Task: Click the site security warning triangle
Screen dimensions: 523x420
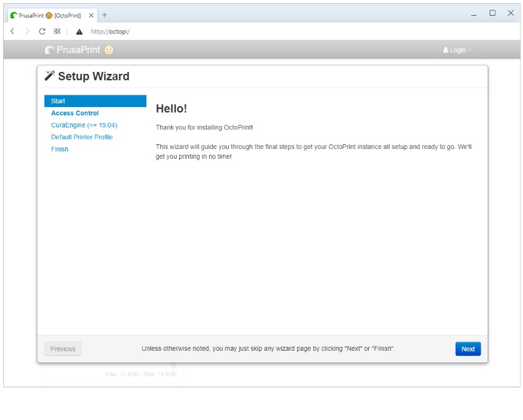Action: pyautogui.click(x=79, y=31)
